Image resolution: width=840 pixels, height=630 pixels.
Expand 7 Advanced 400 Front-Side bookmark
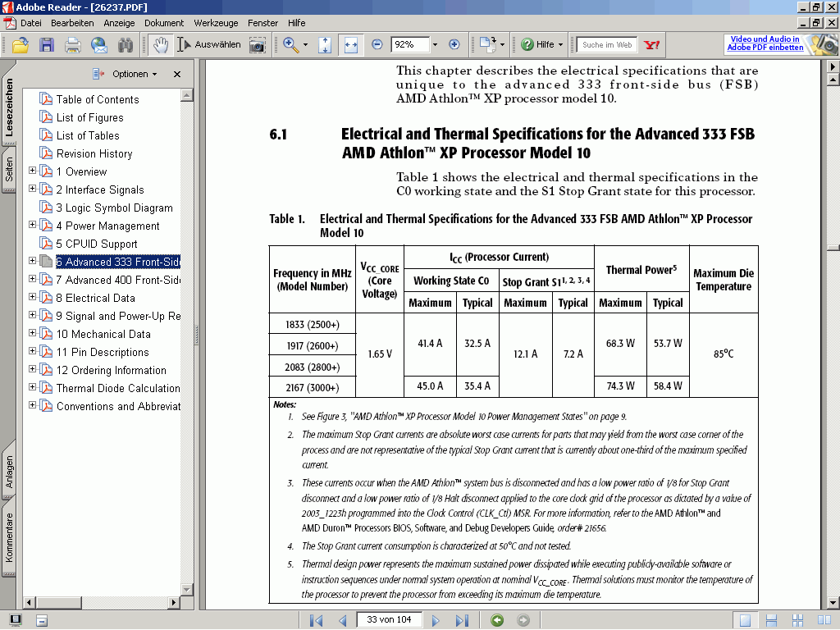(x=32, y=279)
